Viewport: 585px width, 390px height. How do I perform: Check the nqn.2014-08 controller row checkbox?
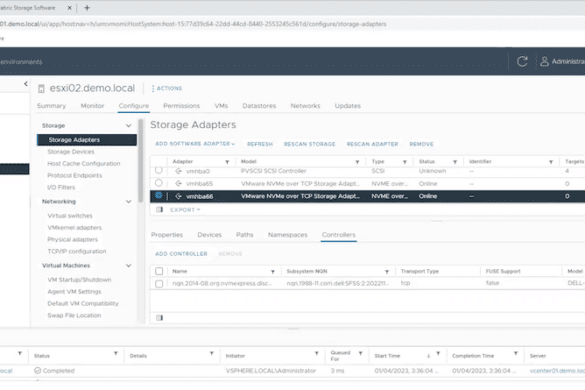pos(159,284)
